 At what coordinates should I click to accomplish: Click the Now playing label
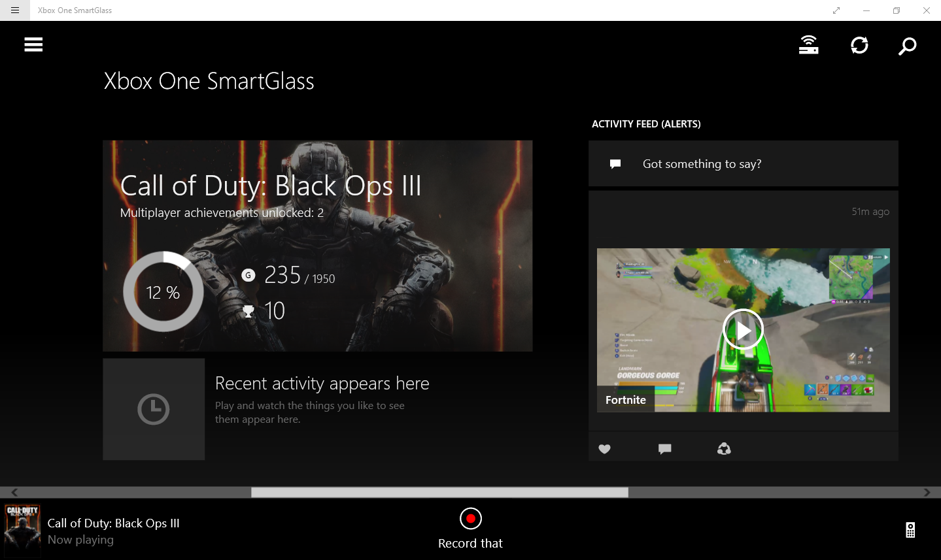click(80, 540)
